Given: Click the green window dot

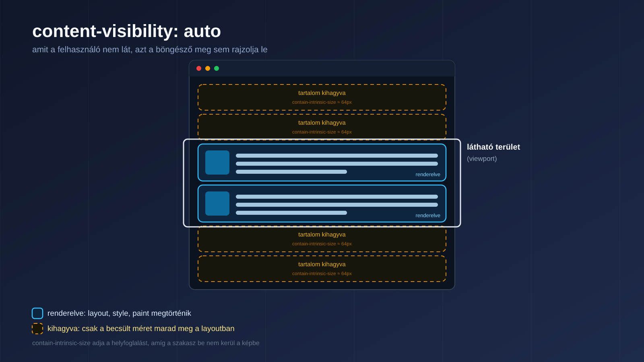Looking at the screenshot, I should pyautogui.click(x=217, y=68).
